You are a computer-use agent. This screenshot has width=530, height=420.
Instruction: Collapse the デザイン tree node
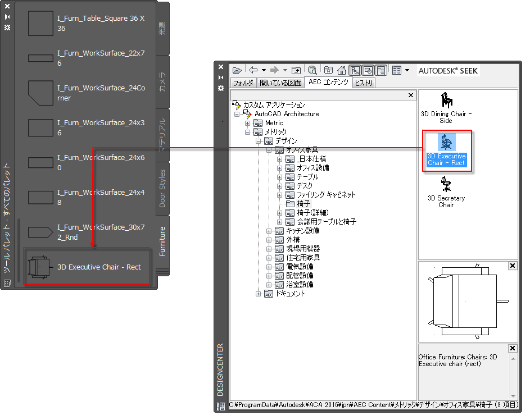pyautogui.click(x=258, y=141)
